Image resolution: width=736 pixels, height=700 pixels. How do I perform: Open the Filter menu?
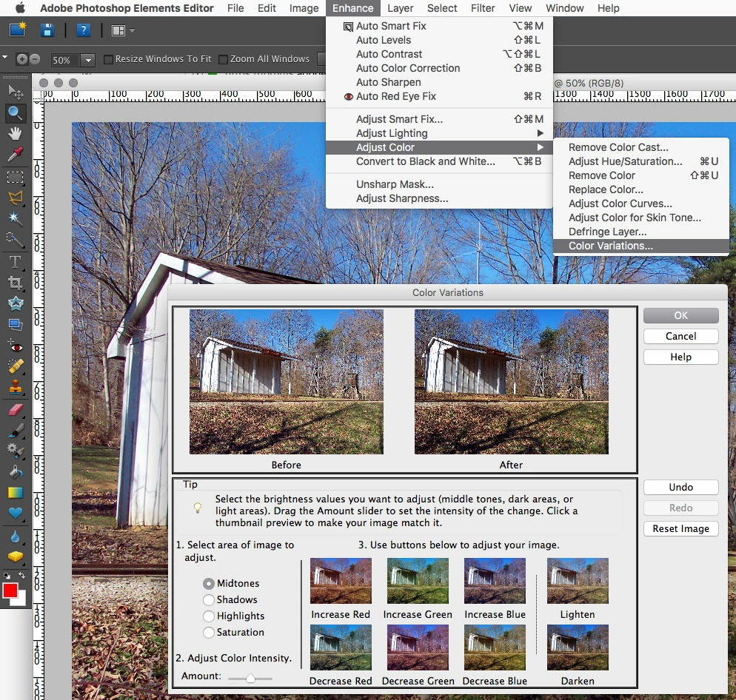click(x=483, y=8)
